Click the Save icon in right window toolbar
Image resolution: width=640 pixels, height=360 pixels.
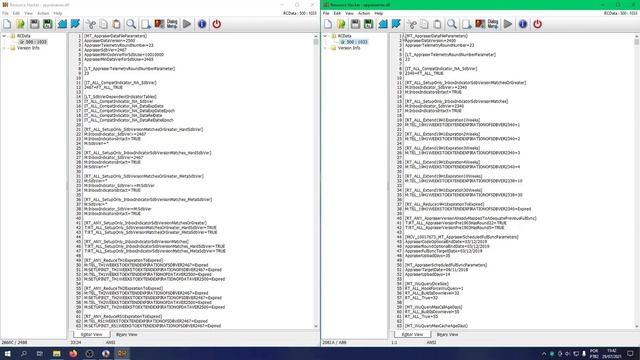(x=356, y=24)
